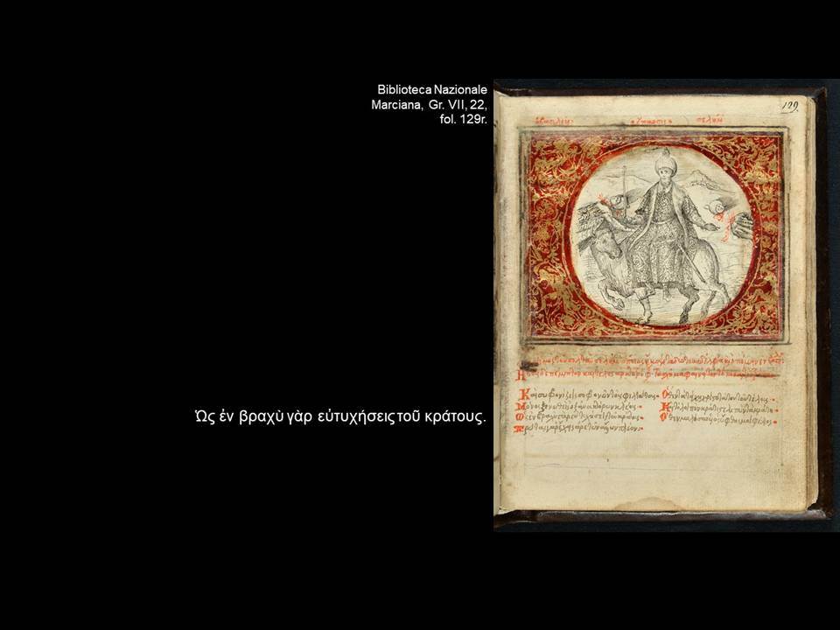Screen dimensions: 840x630
Task: Click the caption line 'Marciana, Gr. VII, 22,'
Action: pos(429,104)
